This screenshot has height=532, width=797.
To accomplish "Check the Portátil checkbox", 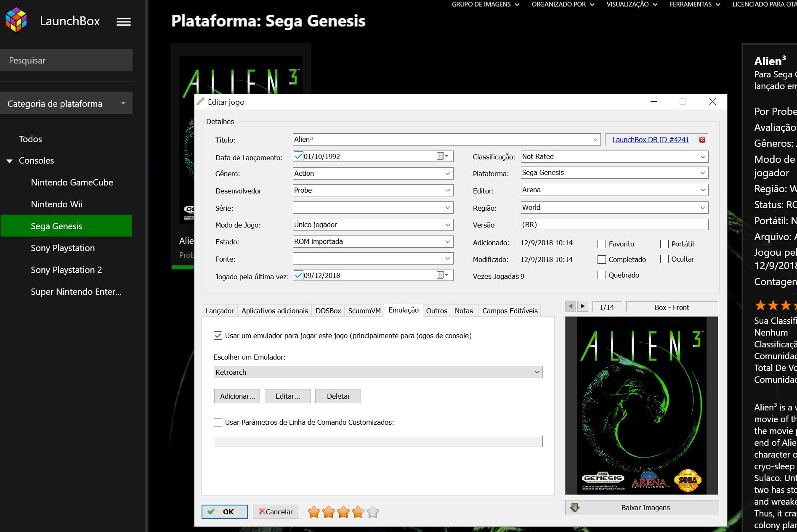I will pyautogui.click(x=664, y=244).
